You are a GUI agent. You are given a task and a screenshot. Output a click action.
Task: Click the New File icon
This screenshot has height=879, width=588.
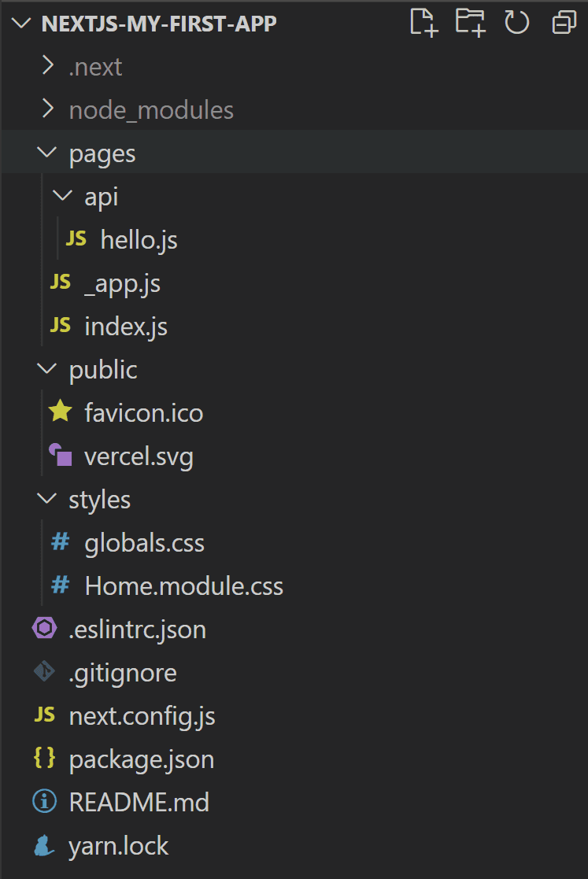(423, 23)
